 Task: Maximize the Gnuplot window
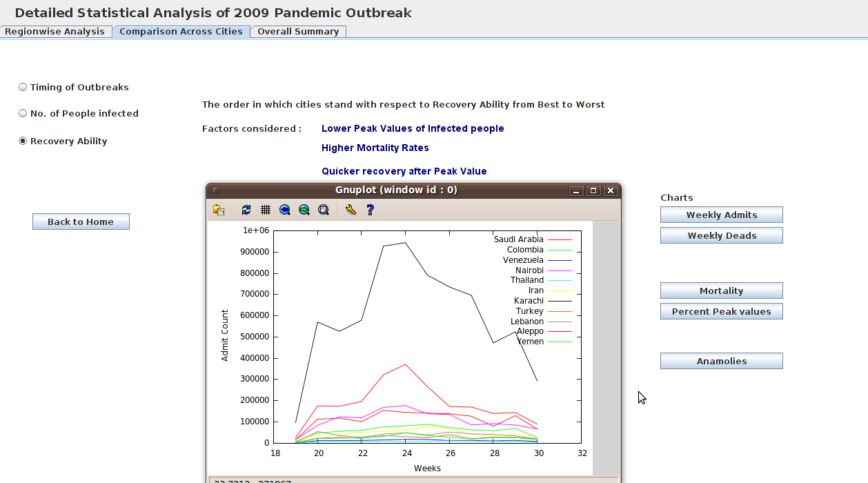[593, 190]
